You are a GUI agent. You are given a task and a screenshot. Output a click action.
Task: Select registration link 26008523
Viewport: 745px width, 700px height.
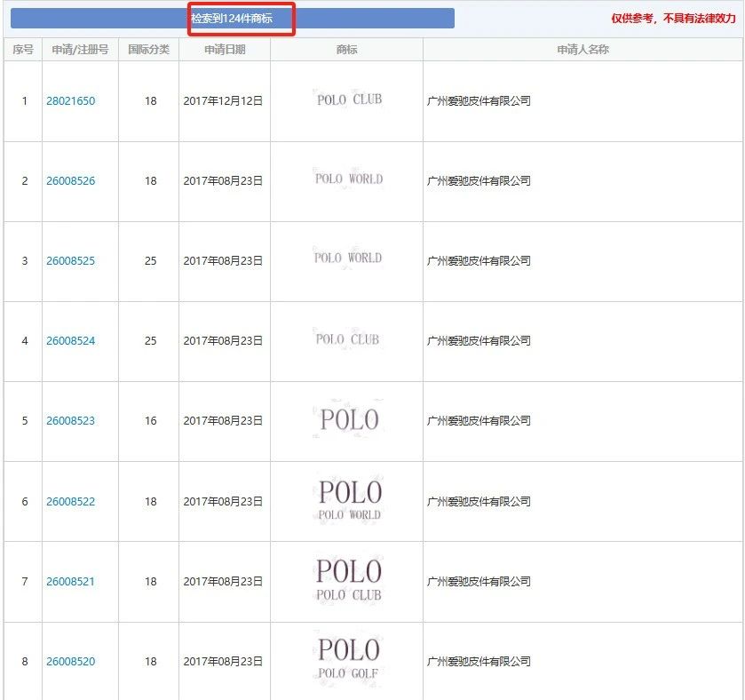coord(70,421)
